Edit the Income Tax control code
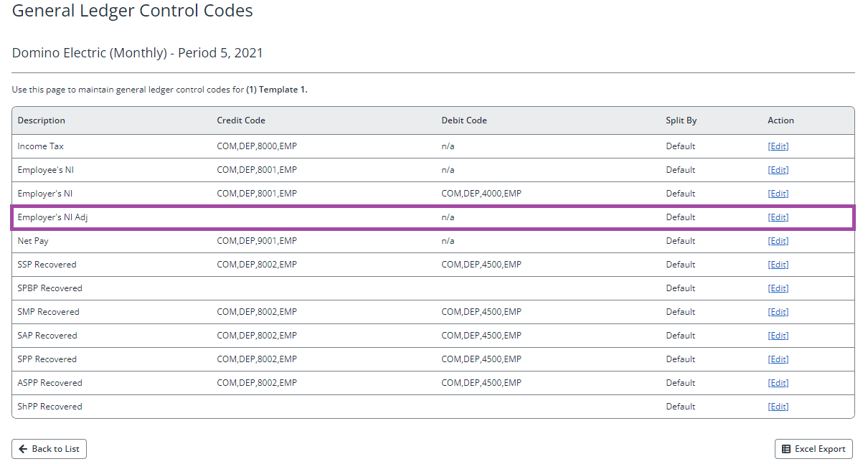Screen dimensions: 868x464 778,146
